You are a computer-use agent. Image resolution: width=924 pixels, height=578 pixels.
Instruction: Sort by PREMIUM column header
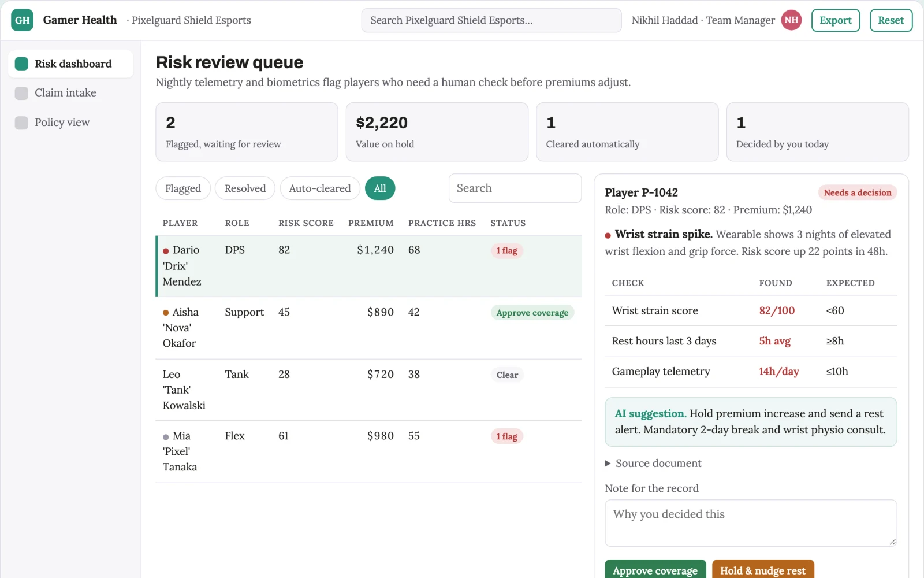[371, 223]
